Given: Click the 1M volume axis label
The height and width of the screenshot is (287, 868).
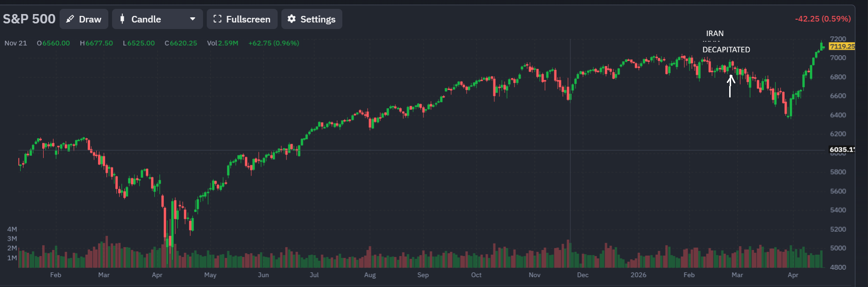Looking at the screenshot, I should (12, 258).
